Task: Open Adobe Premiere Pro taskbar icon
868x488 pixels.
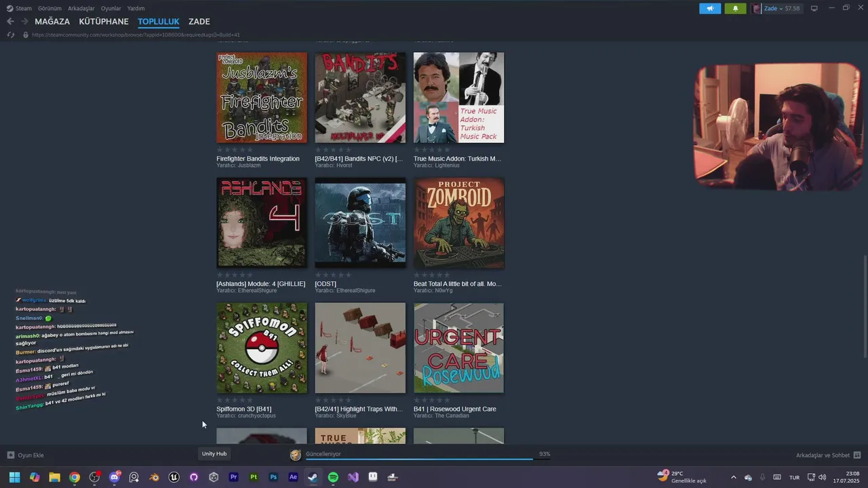Action: (x=234, y=477)
